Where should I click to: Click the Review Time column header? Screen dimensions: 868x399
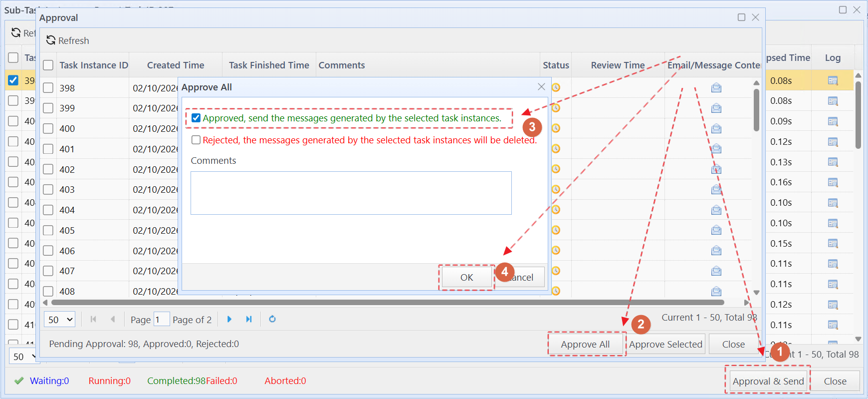(x=617, y=65)
